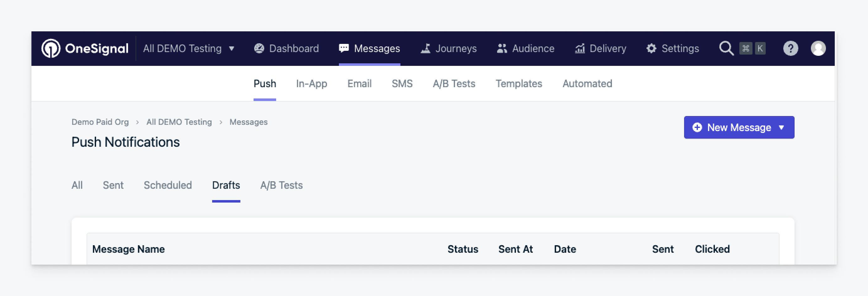Click the Journeys flag icon
868x296 pixels.
coord(425,49)
